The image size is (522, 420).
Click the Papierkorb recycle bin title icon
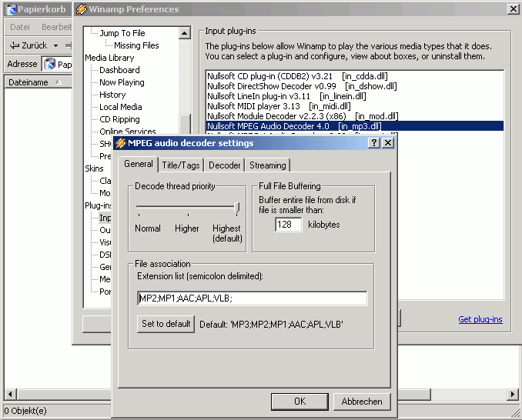[x=12, y=9]
